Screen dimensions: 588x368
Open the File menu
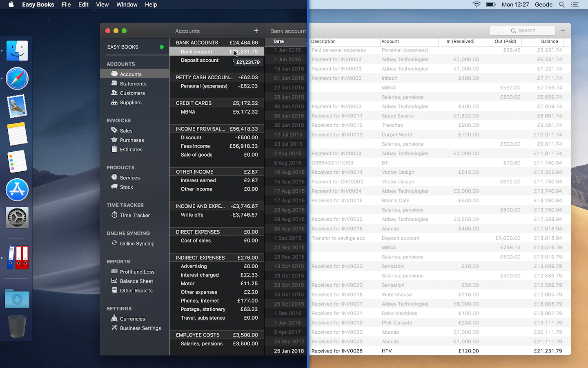click(x=66, y=4)
